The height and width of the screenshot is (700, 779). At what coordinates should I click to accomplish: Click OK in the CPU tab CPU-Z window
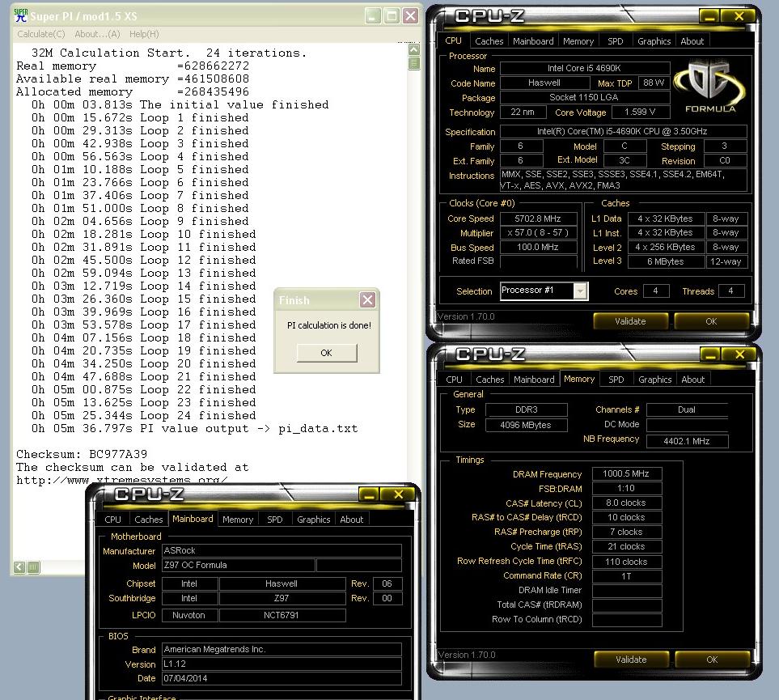(711, 321)
